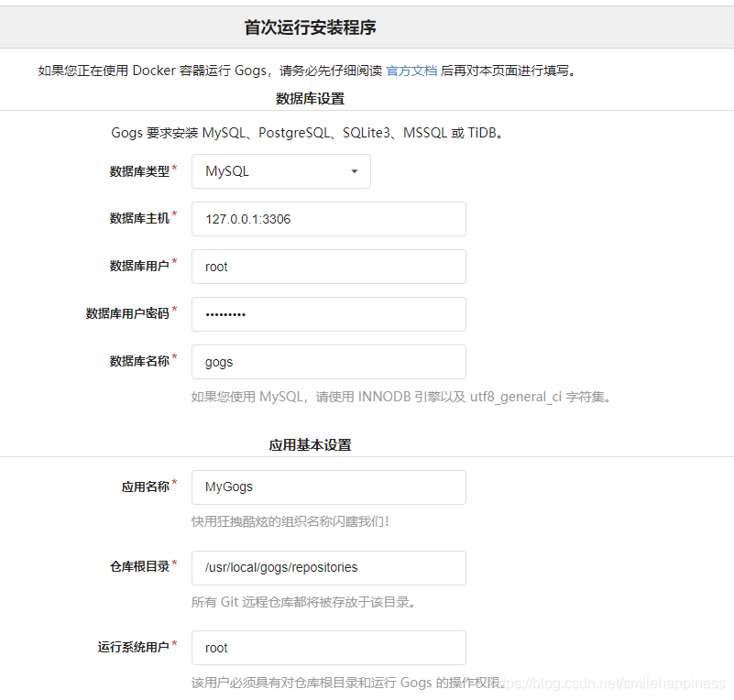Open the 官方文档 documentation link

coord(411,70)
